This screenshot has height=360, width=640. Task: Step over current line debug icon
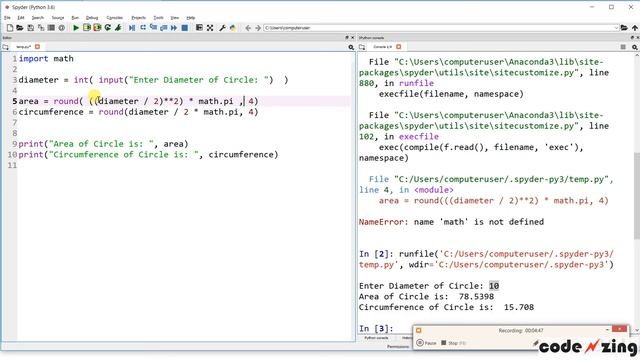[x=143, y=28]
